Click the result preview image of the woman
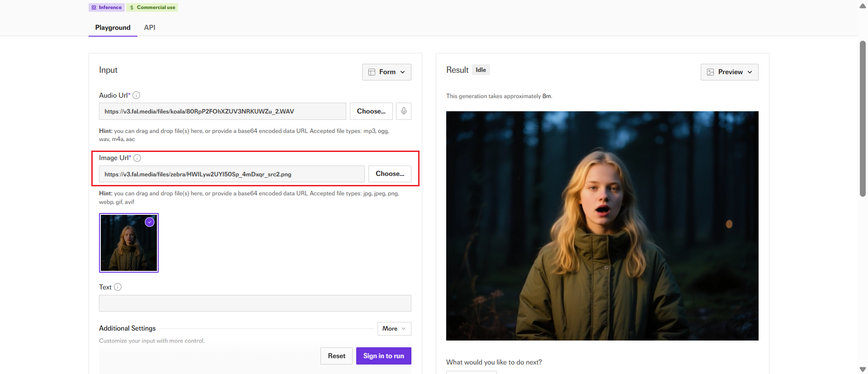 click(x=602, y=226)
